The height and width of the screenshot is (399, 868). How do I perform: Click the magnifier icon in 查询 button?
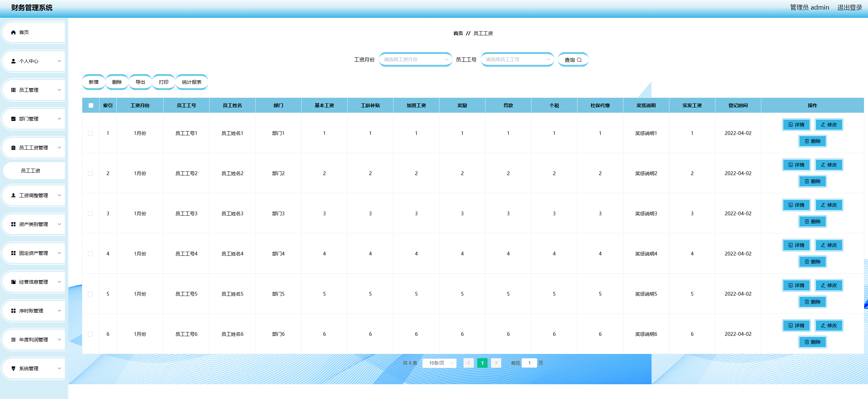point(579,60)
